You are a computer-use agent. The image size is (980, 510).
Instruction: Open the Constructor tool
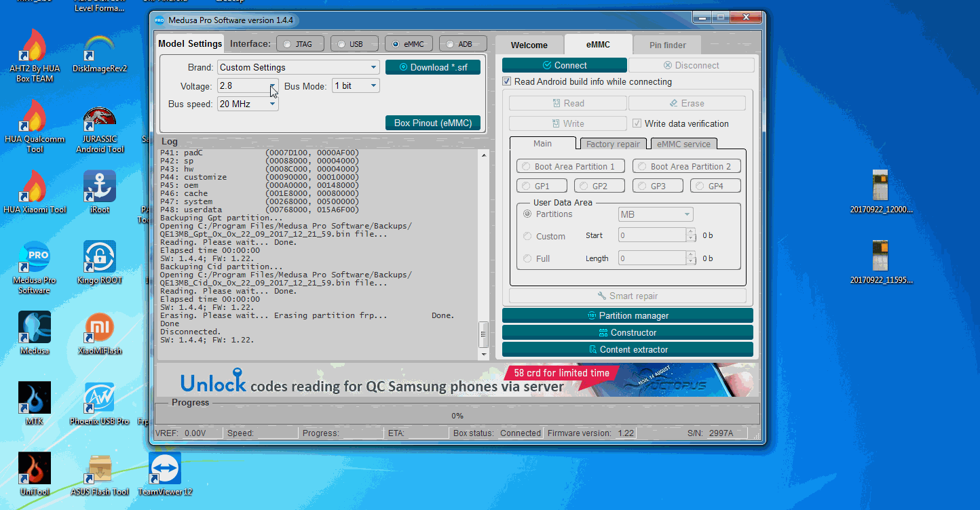(628, 332)
